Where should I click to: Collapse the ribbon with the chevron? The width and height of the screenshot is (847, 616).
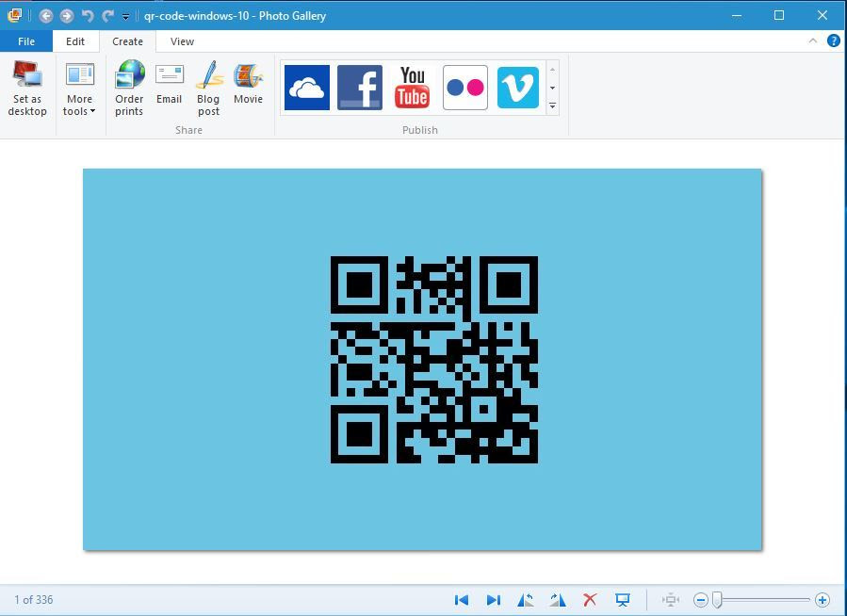pos(812,41)
